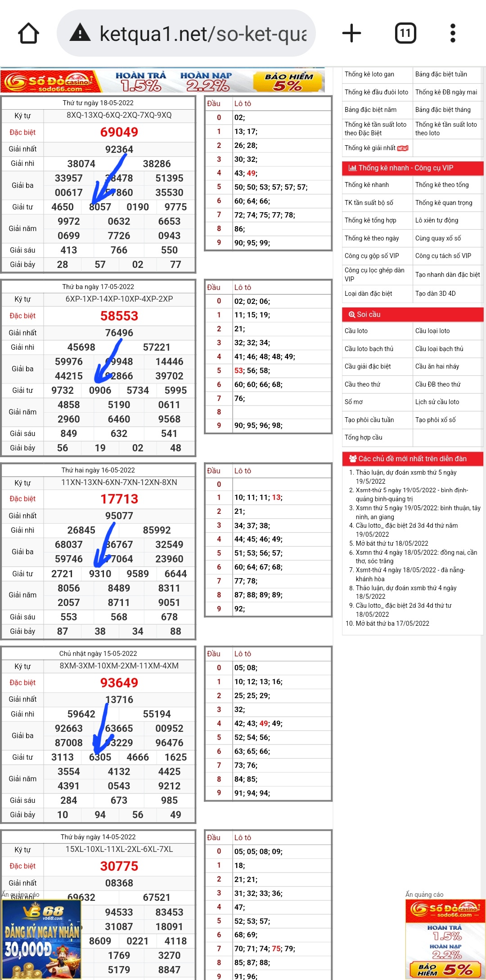Open Thống kê theo tổng

(442, 185)
